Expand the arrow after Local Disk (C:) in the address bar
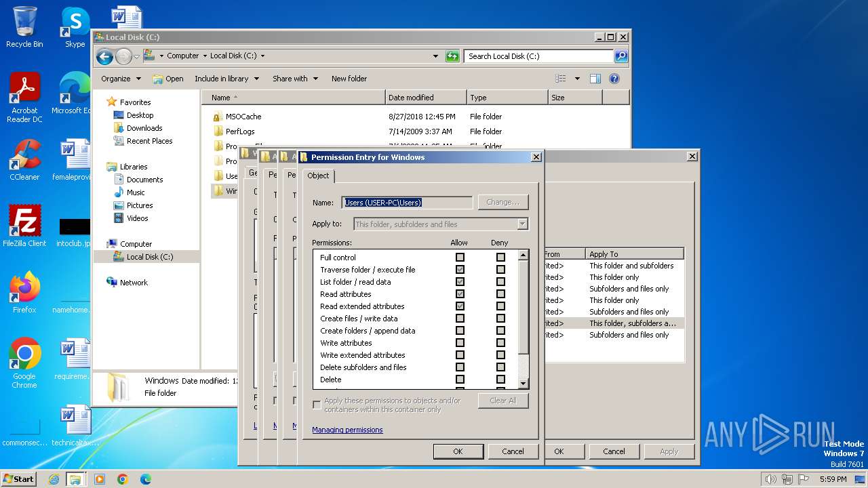The height and width of the screenshot is (488, 868). click(x=262, y=56)
